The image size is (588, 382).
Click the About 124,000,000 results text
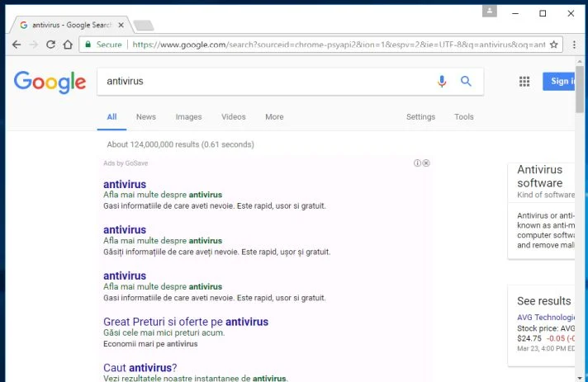click(180, 144)
